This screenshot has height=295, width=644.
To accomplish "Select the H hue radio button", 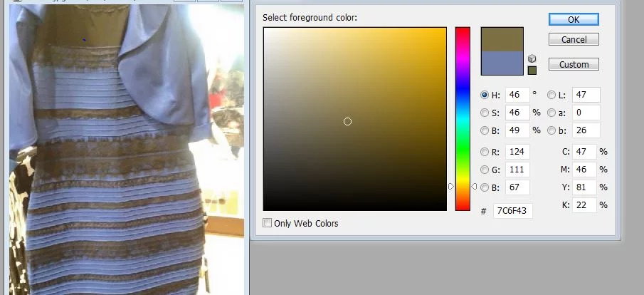I will click(484, 95).
